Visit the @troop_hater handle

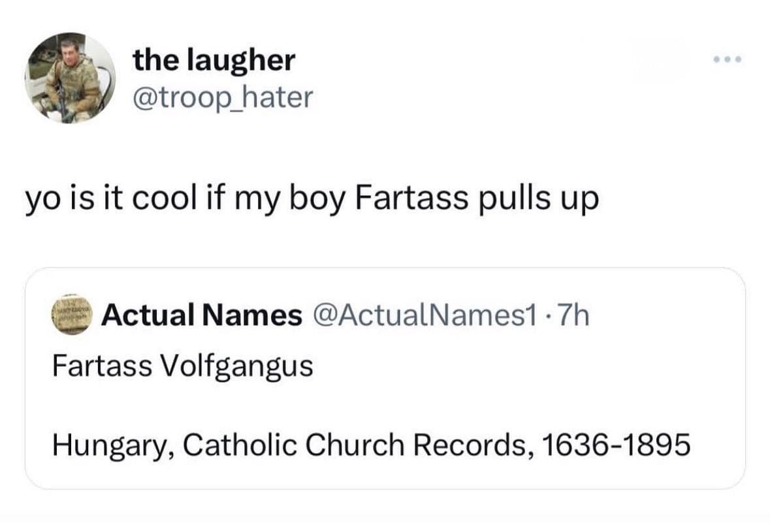(223, 98)
